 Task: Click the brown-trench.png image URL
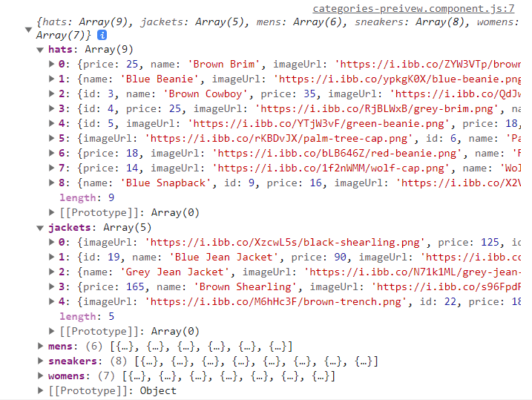point(275,302)
